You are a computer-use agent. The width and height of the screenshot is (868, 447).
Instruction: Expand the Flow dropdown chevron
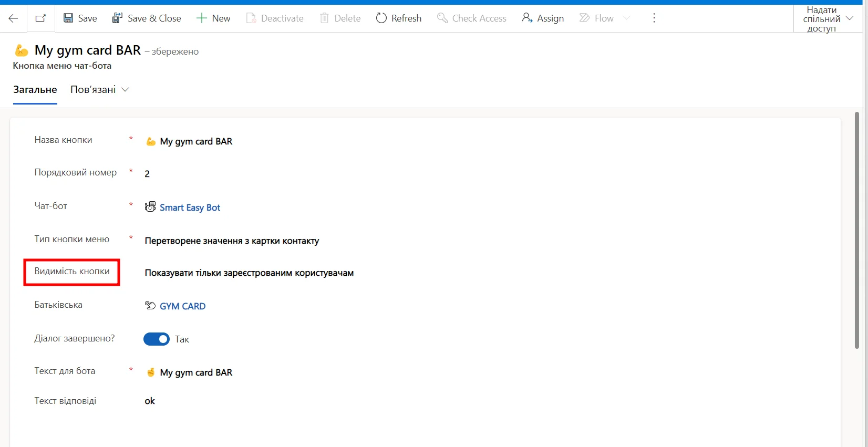click(626, 18)
